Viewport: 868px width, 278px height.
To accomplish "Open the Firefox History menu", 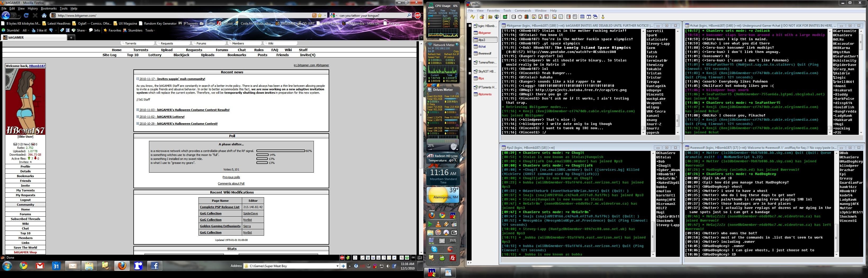I will point(33,8).
